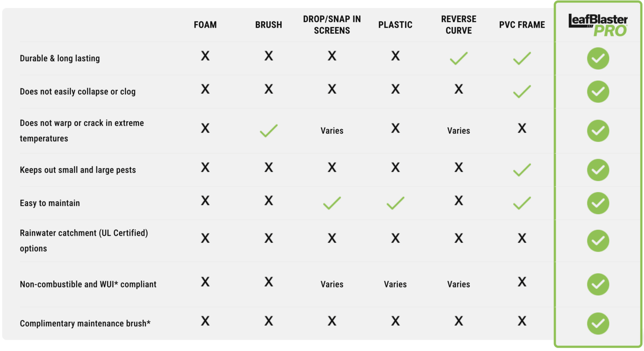Click Drop/Snap In Screens checkmark for Easy to maintain
Screen dimensions: 644x351
(x=332, y=203)
